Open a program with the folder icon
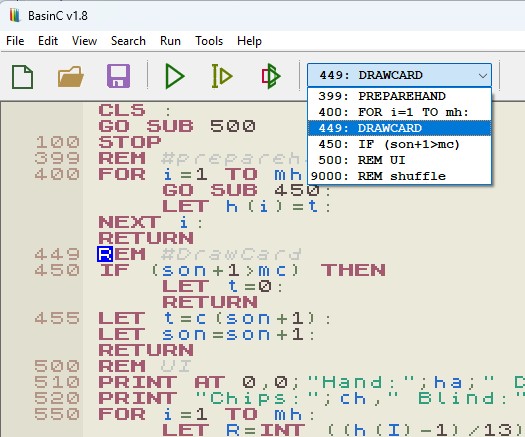Screen dimensions: 525x437 pyautogui.click(x=70, y=77)
